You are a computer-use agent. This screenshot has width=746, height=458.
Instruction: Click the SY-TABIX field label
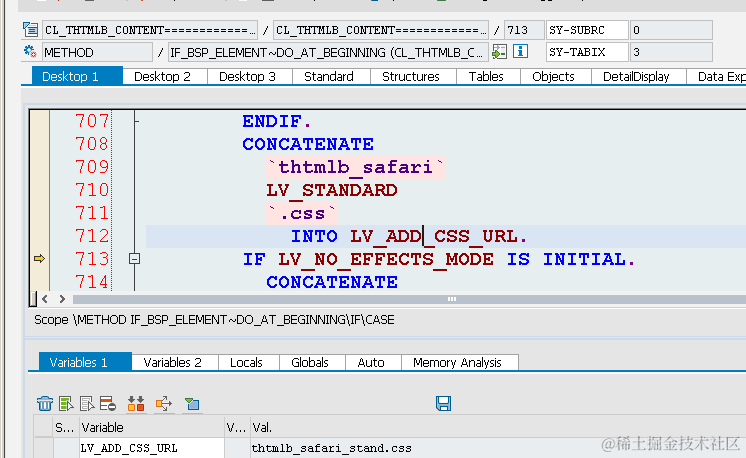(587, 52)
